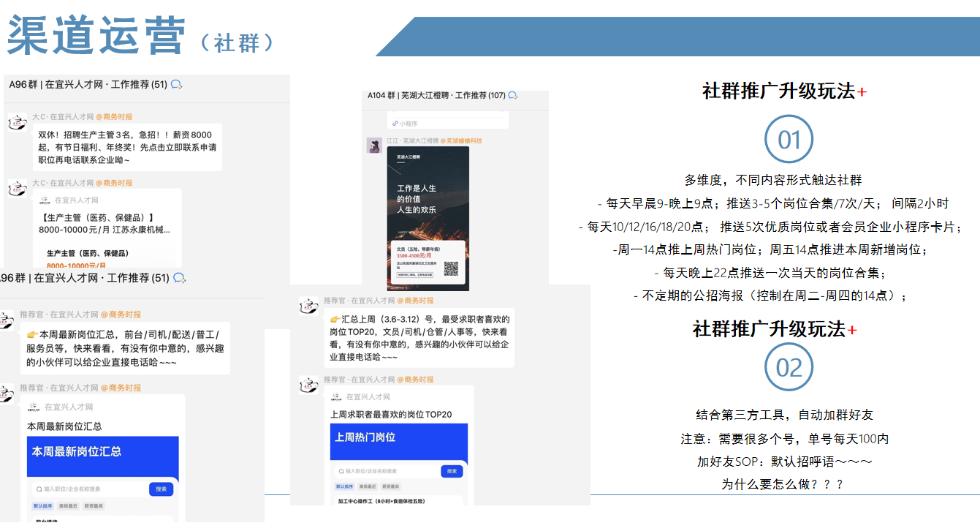Click pointing-hand emoji before 本周最新岗位汇总 message

pyautogui.click(x=32, y=334)
